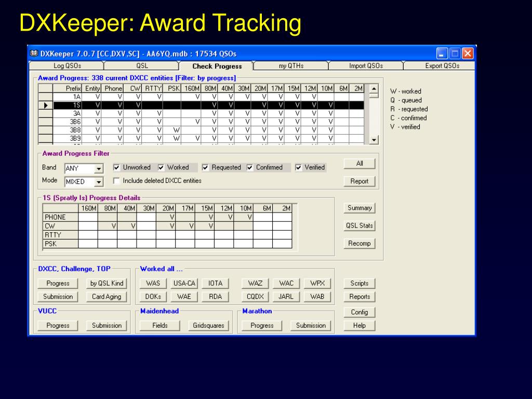Uncheck the Worked filter checkbox

[161, 167]
